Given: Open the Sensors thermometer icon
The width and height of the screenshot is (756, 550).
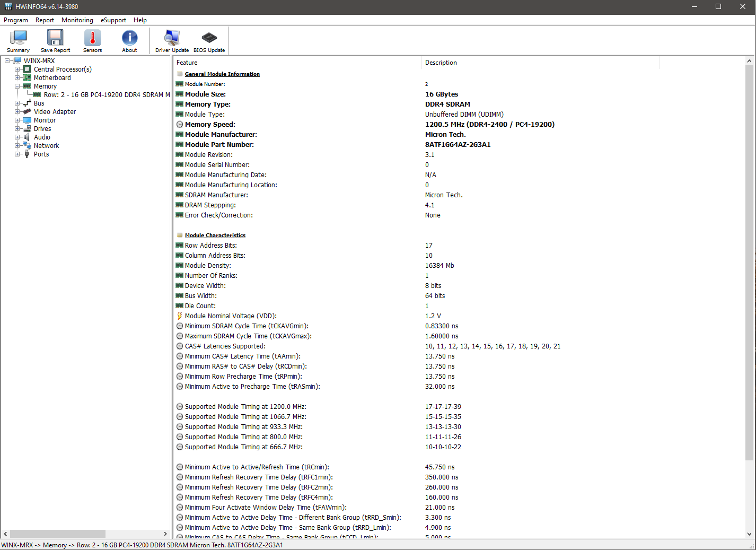Looking at the screenshot, I should point(92,41).
